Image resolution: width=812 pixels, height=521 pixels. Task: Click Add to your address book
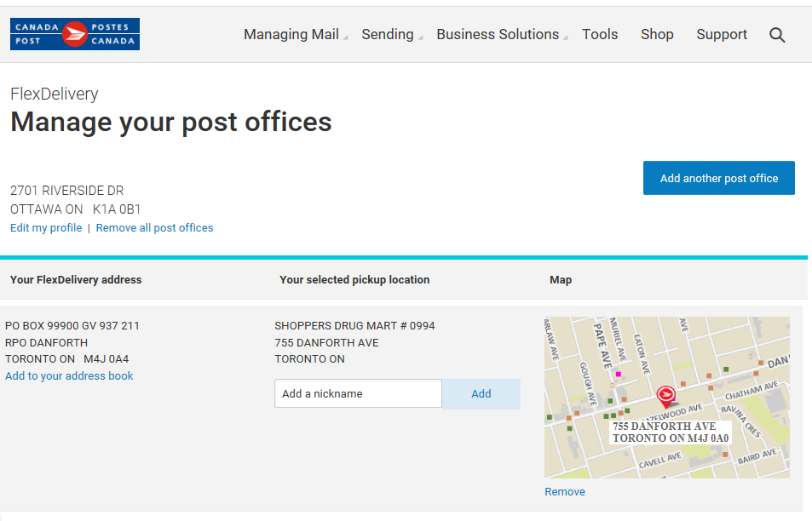(x=69, y=375)
